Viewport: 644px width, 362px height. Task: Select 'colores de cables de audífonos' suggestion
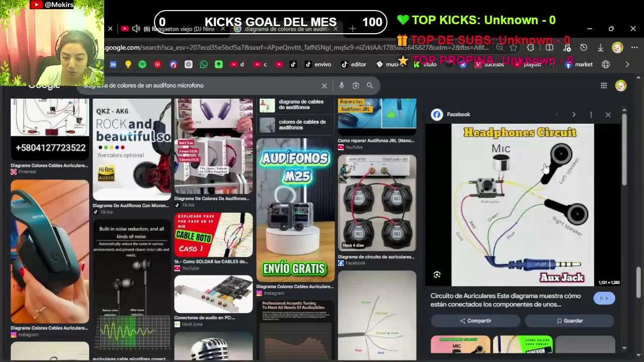pos(295,124)
